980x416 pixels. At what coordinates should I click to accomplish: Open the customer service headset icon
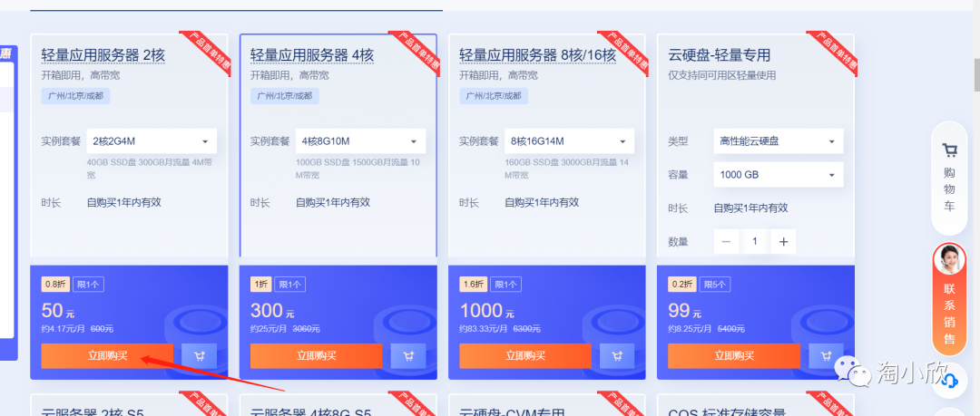949,380
